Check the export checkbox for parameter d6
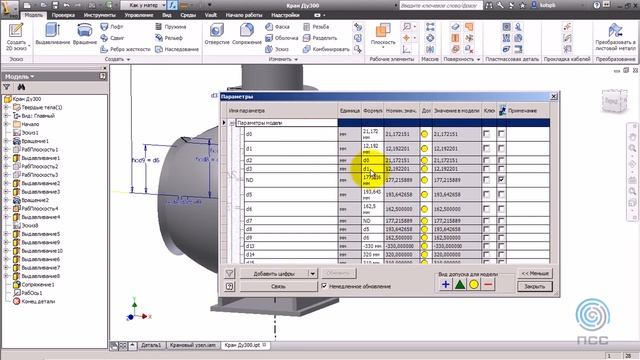640x360 pixels. click(x=501, y=209)
